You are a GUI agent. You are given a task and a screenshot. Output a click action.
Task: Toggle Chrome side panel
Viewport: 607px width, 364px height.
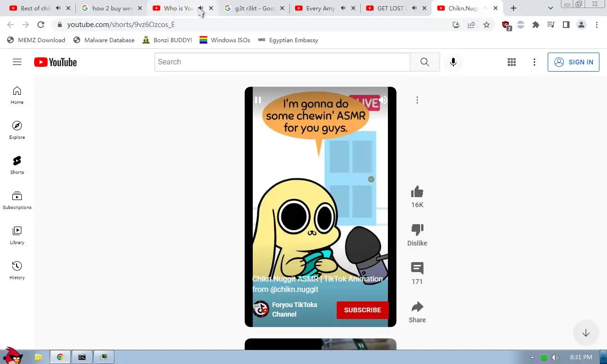point(566,25)
